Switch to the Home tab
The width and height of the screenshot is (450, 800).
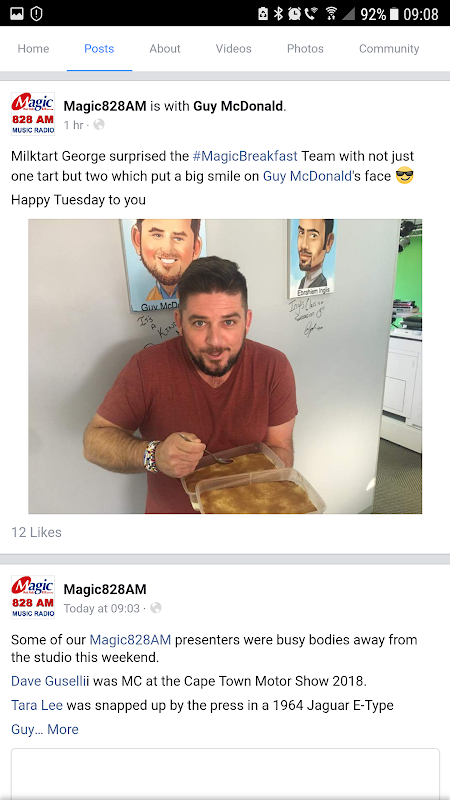point(33,48)
